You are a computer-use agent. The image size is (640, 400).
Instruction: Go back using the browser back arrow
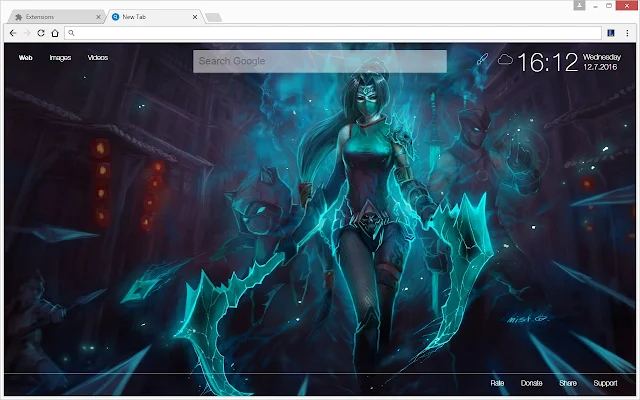[x=13, y=33]
